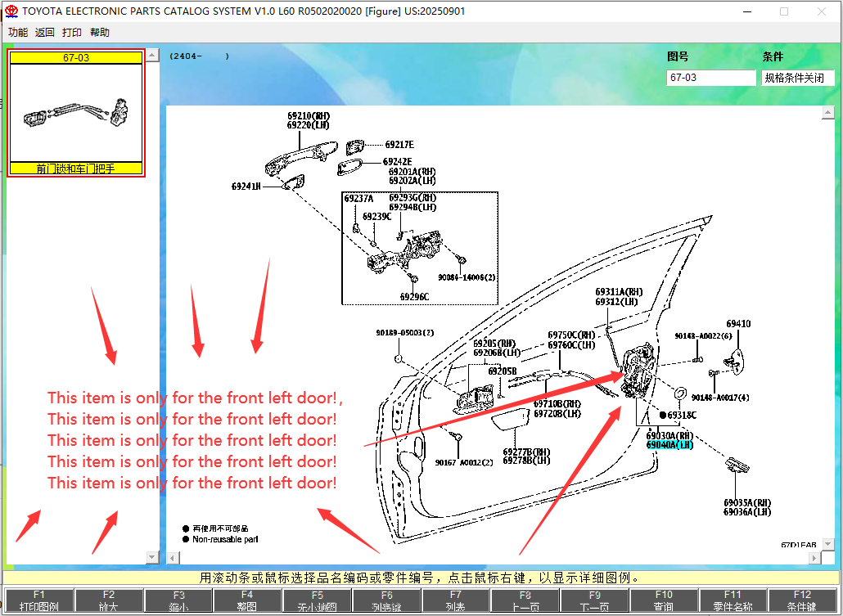Select part code 69205(RH)
Screen dimensions: 843x616
pos(494,344)
